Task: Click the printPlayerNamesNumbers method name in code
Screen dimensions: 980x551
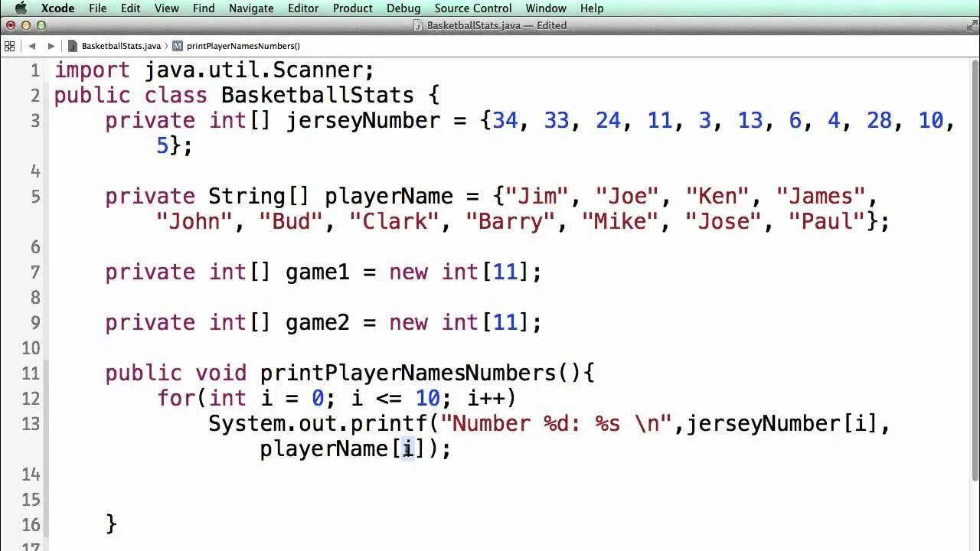Action: (408, 373)
